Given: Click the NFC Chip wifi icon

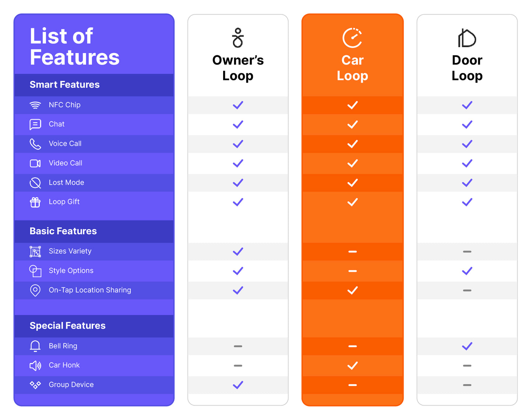Looking at the screenshot, I should (35, 105).
